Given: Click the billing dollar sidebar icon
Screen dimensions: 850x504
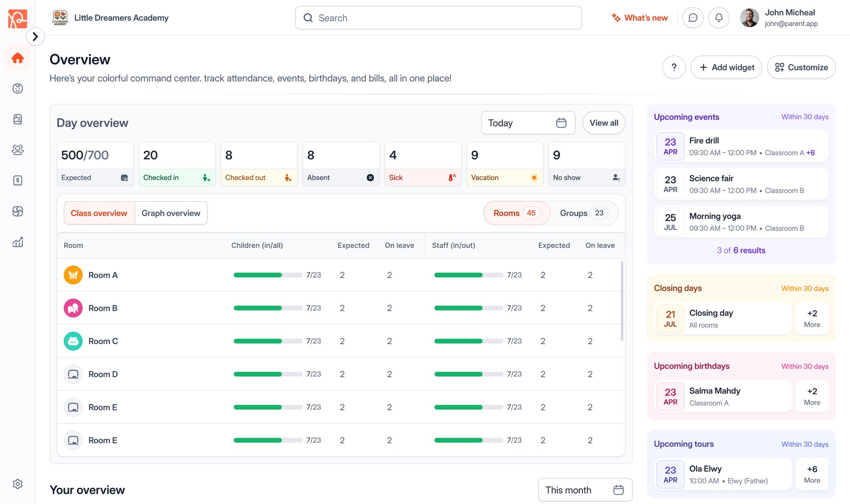Looking at the screenshot, I should tap(17, 181).
